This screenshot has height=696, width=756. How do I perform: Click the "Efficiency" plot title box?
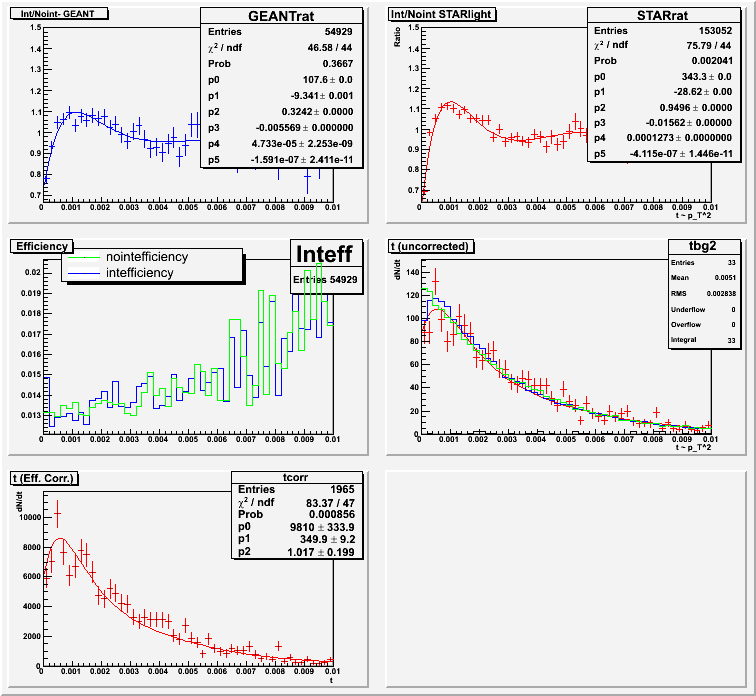(x=41, y=245)
